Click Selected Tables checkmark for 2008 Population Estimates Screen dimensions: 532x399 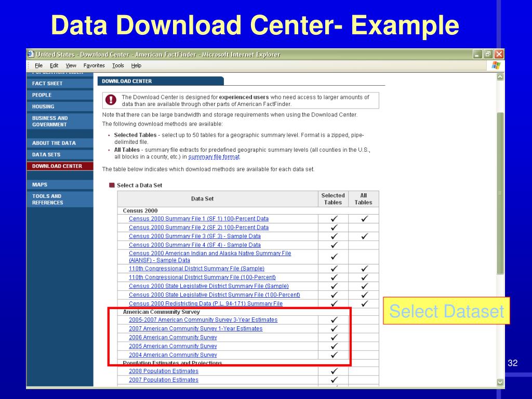point(334,371)
